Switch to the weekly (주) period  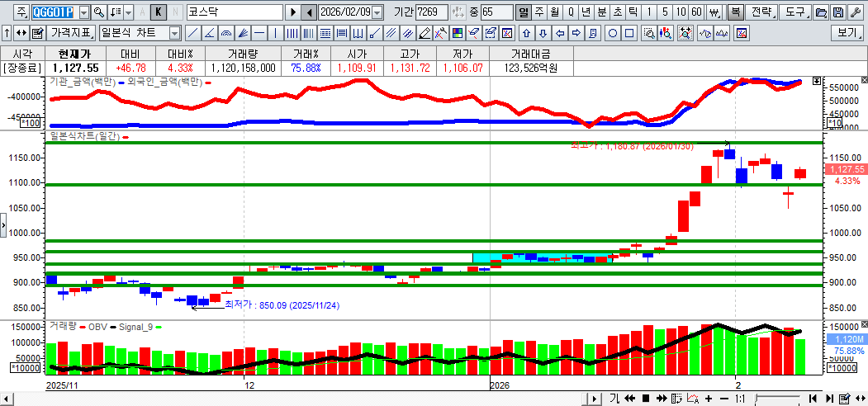click(538, 12)
